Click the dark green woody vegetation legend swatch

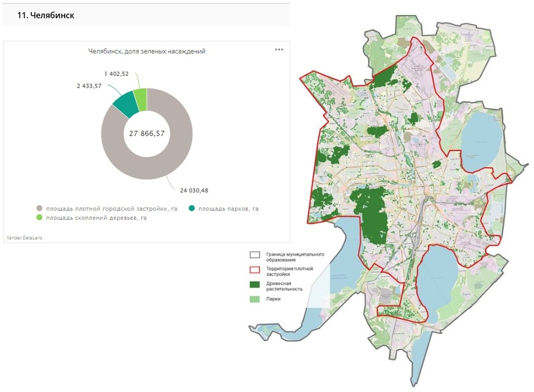(254, 284)
